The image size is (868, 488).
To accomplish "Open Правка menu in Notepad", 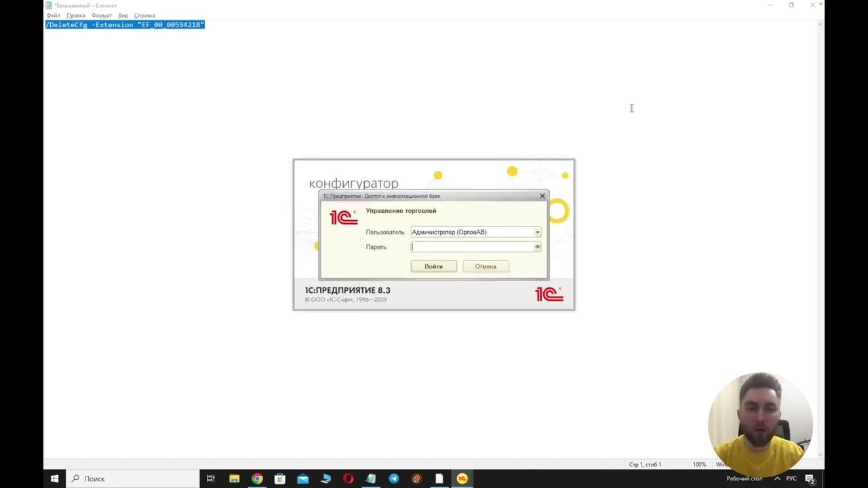I will pos(76,16).
